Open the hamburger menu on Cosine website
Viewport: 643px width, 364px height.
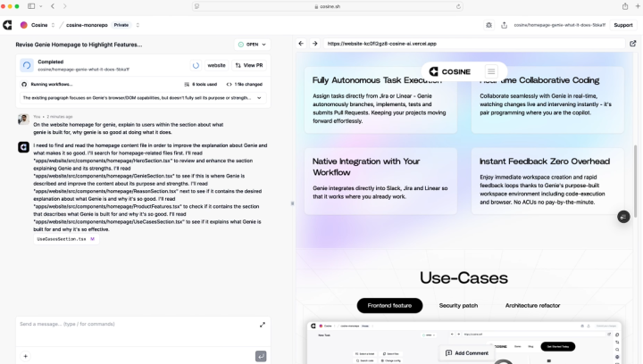pyautogui.click(x=491, y=71)
